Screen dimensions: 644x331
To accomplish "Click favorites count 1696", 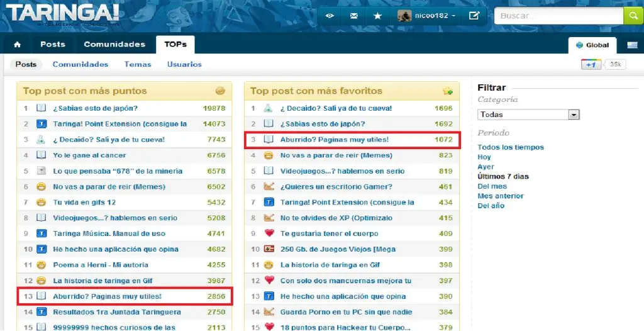I will tap(443, 109).
